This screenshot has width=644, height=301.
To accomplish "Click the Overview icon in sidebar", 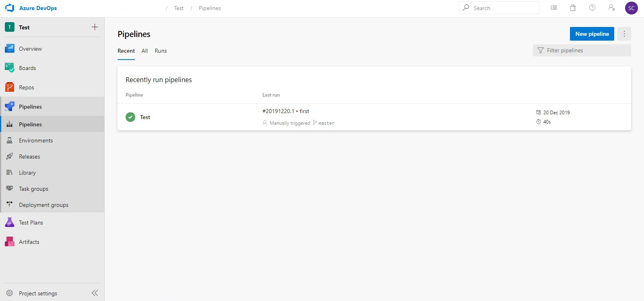I will coord(10,49).
